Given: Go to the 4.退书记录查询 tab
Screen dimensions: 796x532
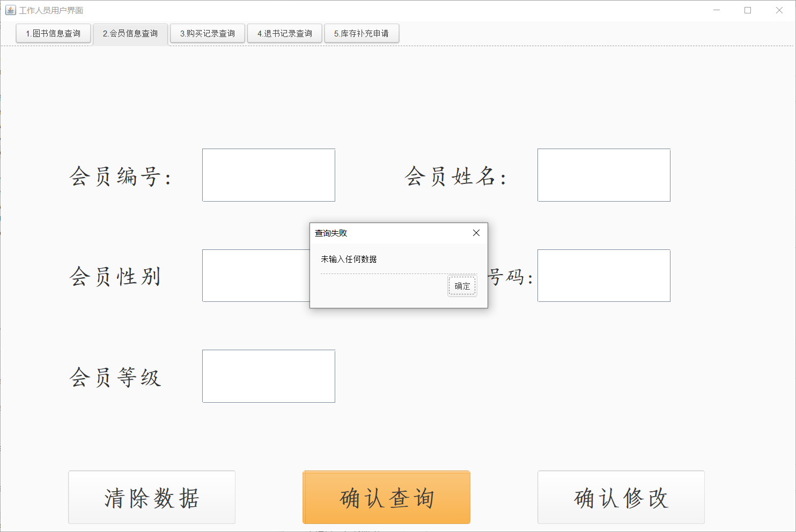Looking at the screenshot, I should point(285,33).
